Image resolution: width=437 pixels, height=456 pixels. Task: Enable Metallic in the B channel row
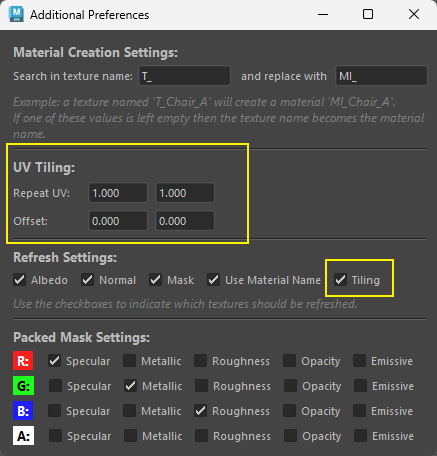[129, 411]
